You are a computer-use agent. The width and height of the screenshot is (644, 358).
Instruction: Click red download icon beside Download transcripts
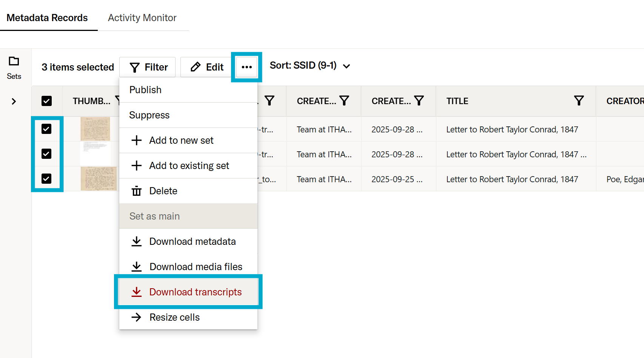[136, 292]
